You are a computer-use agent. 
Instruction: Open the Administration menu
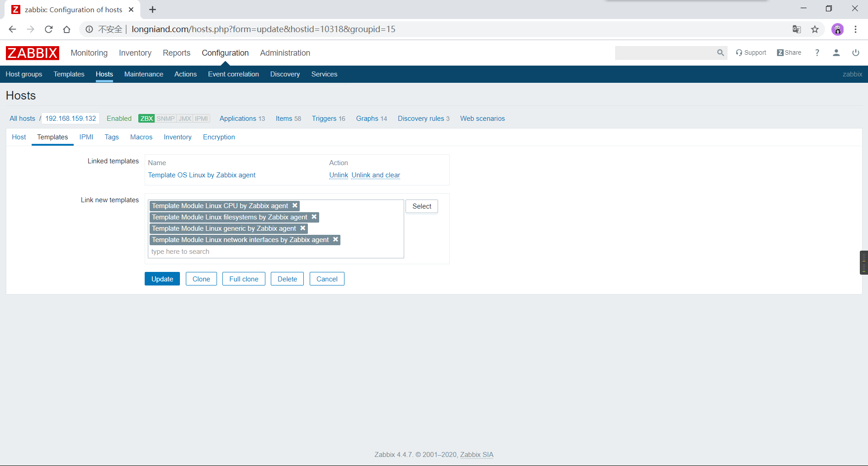(x=285, y=53)
